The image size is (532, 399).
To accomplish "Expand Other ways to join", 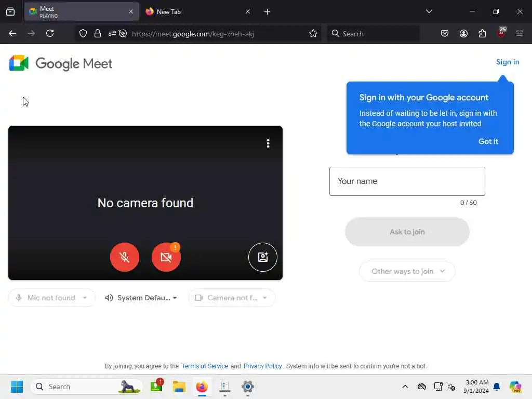I will click(x=407, y=271).
